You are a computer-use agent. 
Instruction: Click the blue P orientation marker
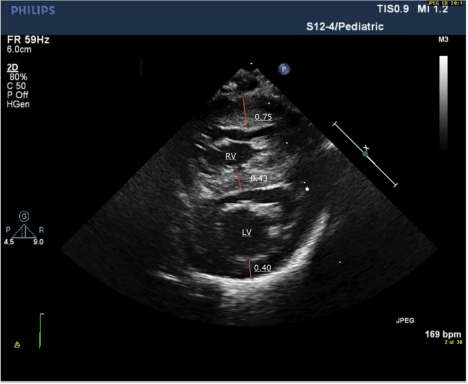(284, 69)
